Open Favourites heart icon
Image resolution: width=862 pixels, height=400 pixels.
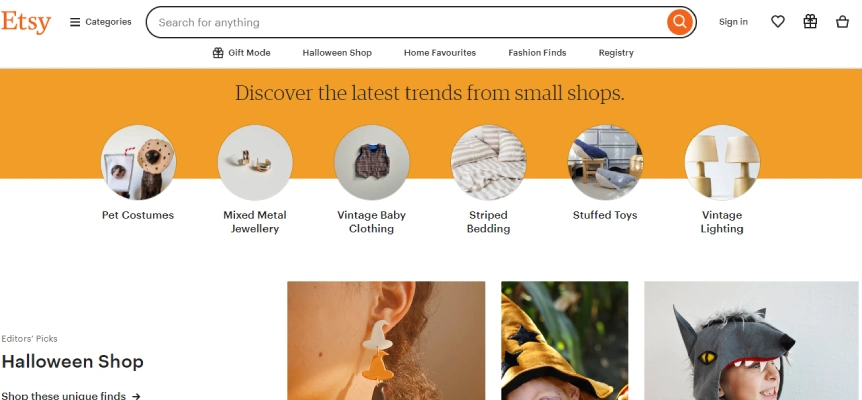pyautogui.click(x=777, y=22)
